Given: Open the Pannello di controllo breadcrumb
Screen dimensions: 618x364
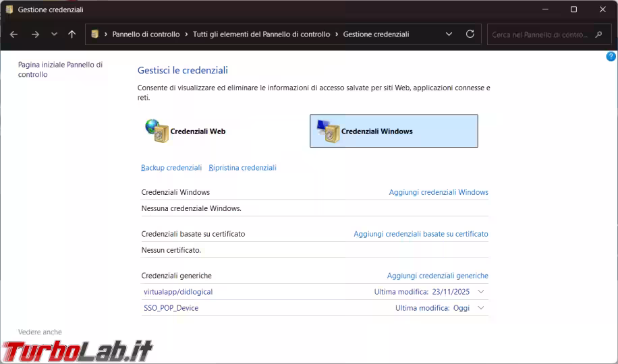Looking at the screenshot, I should pyautogui.click(x=146, y=34).
